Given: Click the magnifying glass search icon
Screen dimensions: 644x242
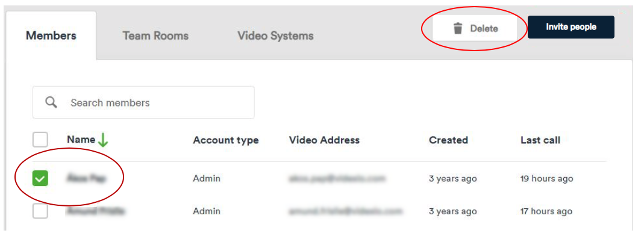Looking at the screenshot, I should coord(51,102).
